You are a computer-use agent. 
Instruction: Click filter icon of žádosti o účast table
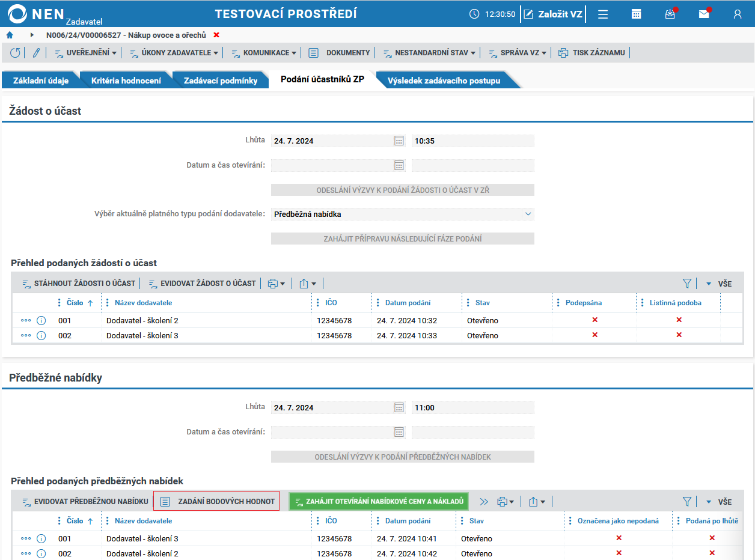point(687,283)
